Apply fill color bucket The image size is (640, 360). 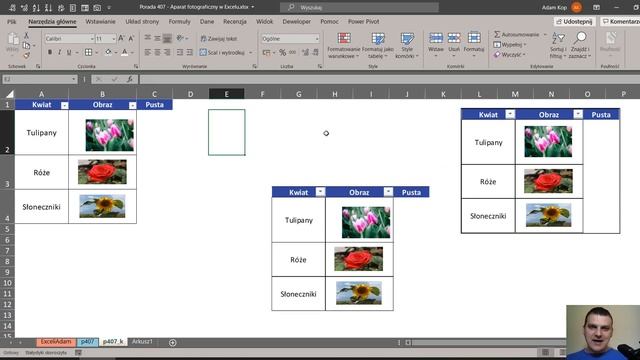click(x=108, y=52)
